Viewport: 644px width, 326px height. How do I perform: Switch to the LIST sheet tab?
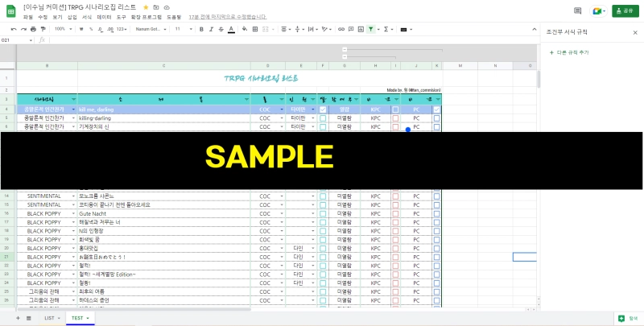49,318
